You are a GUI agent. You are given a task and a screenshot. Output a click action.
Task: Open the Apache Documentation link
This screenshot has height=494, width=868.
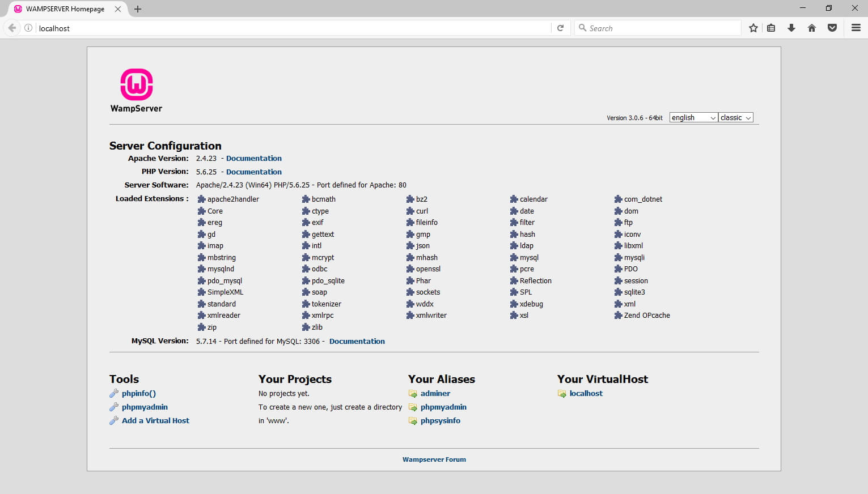coord(253,158)
